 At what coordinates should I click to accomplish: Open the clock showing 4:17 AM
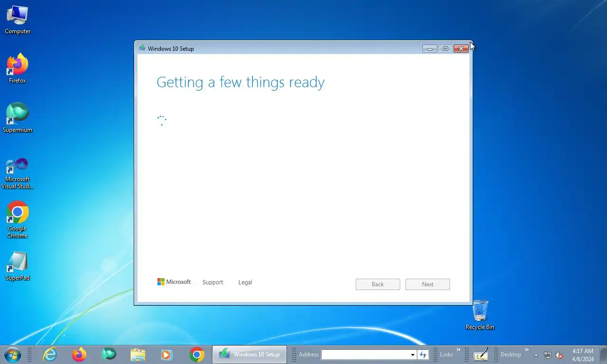[x=583, y=355]
